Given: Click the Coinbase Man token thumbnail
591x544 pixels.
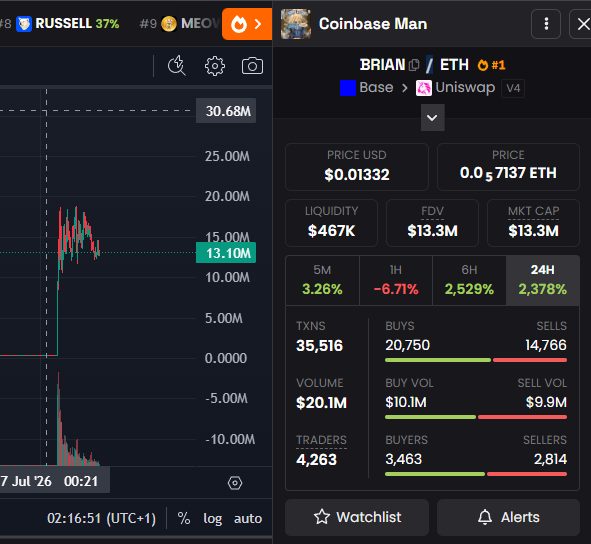Looking at the screenshot, I should coord(296,24).
